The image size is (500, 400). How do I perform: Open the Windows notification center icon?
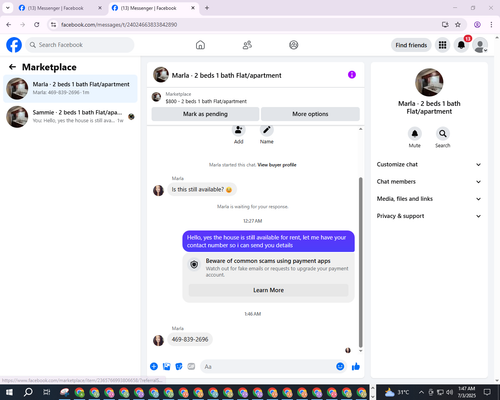(488, 392)
